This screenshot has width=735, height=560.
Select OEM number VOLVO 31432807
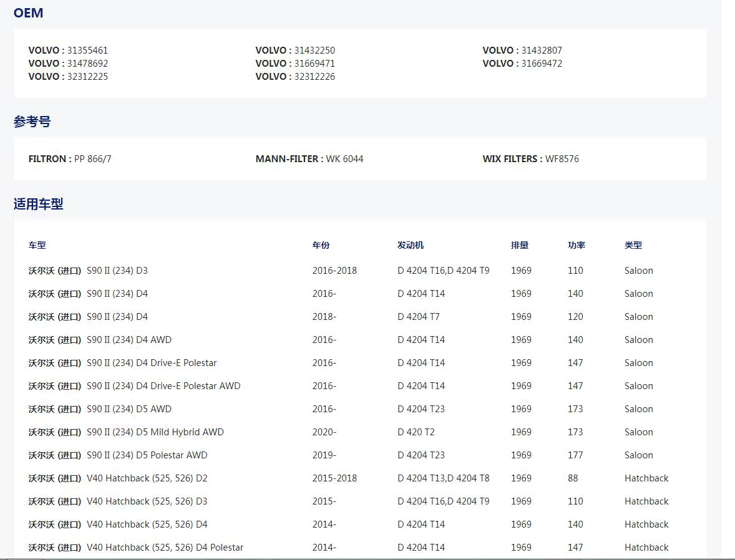pos(522,50)
